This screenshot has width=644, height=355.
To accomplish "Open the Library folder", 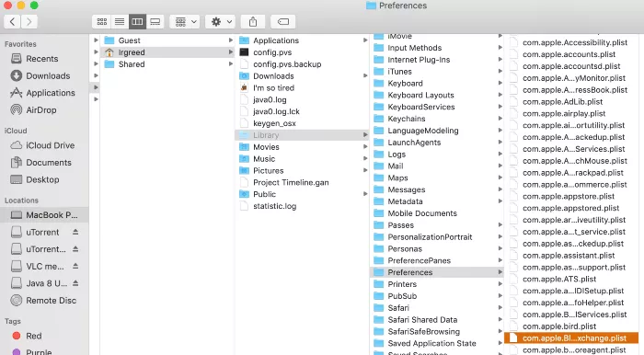I will tap(303, 135).
